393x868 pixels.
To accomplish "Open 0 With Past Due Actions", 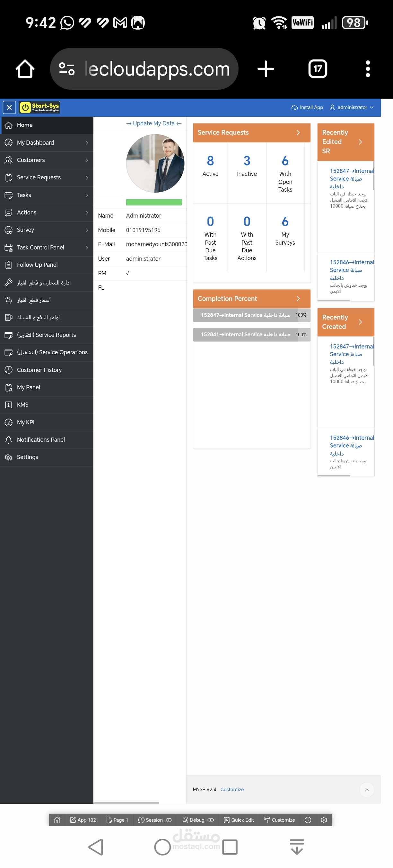I will point(247,222).
